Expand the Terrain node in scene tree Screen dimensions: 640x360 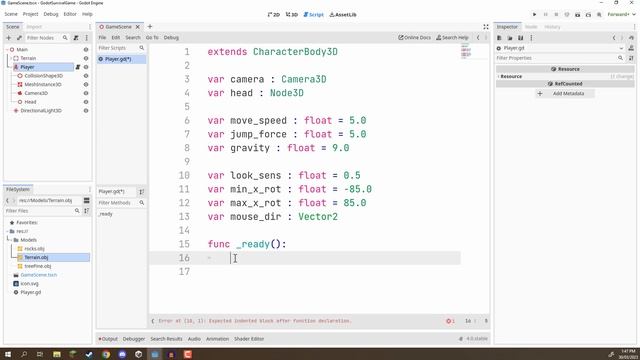click(x=10, y=58)
